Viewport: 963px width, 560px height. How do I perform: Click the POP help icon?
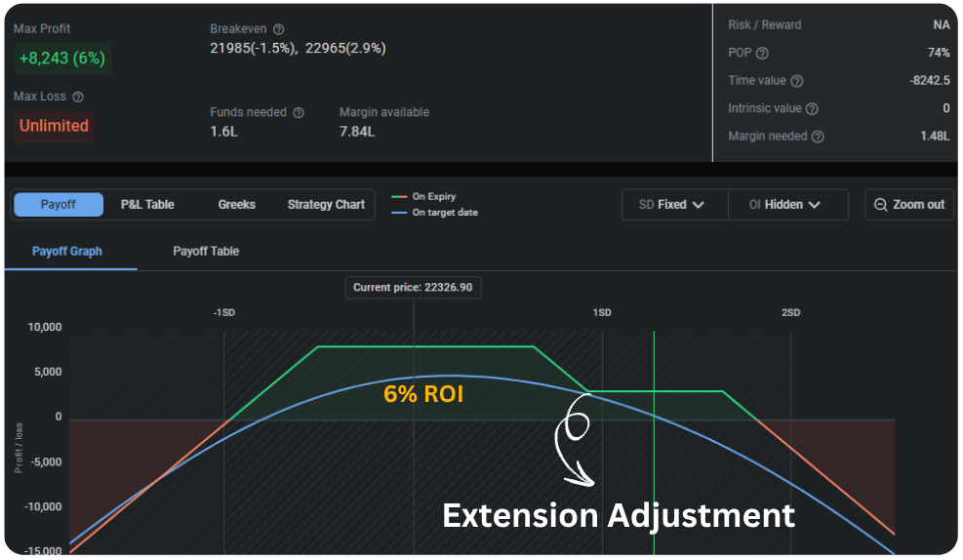[x=762, y=54]
